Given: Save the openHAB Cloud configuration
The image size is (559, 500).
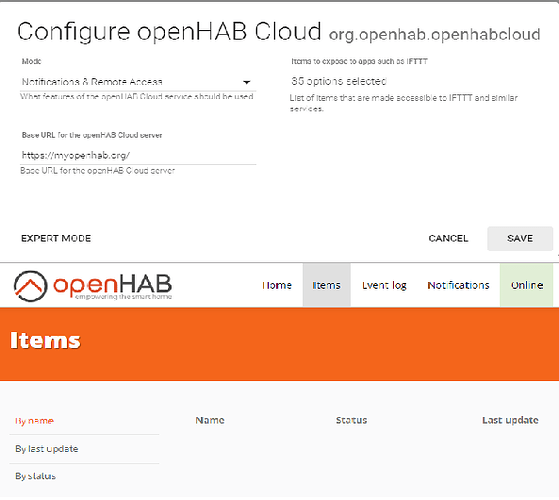Looking at the screenshot, I should pos(520,238).
